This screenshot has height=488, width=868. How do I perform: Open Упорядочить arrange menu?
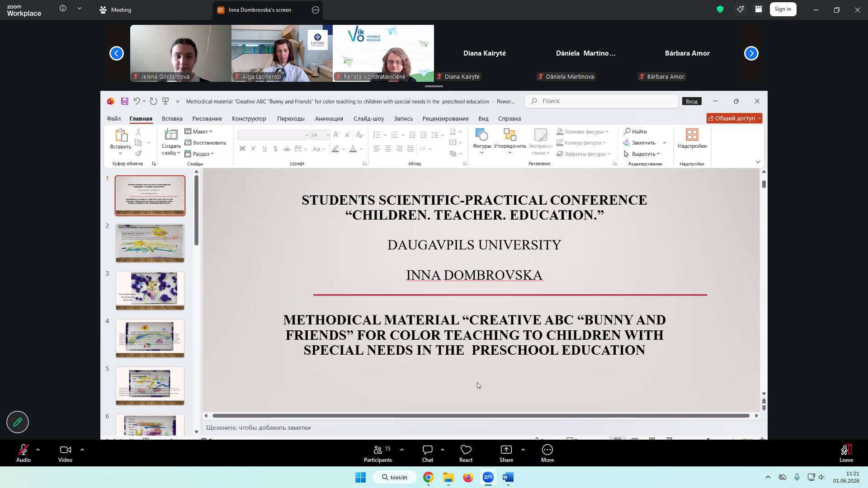pos(510,141)
